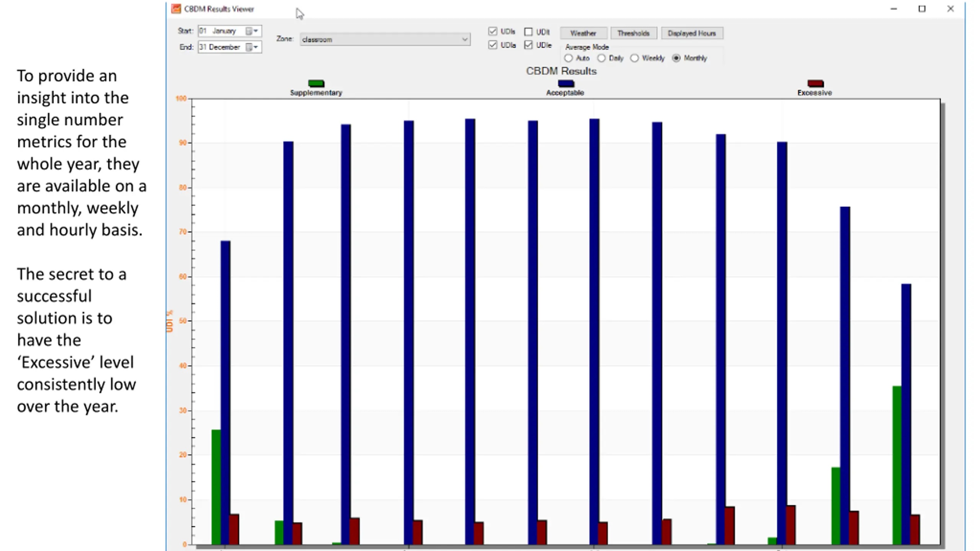Click the Thresholds button
980x551 pixels.
[x=634, y=33]
